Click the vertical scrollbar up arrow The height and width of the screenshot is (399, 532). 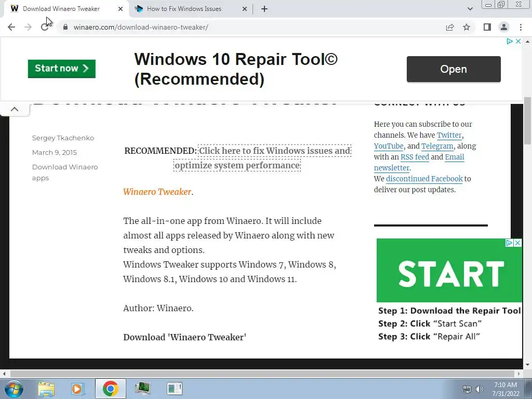[x=527, y=42]
